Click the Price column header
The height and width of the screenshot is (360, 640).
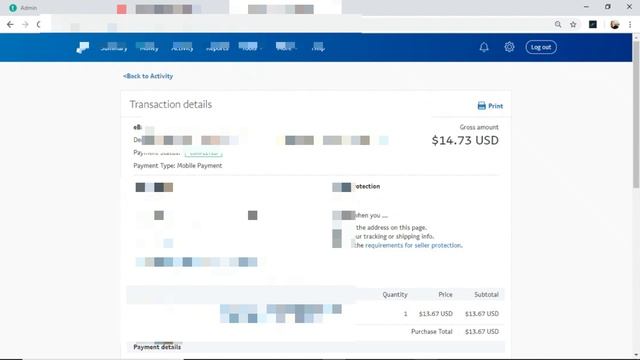[x=445, y=294]
